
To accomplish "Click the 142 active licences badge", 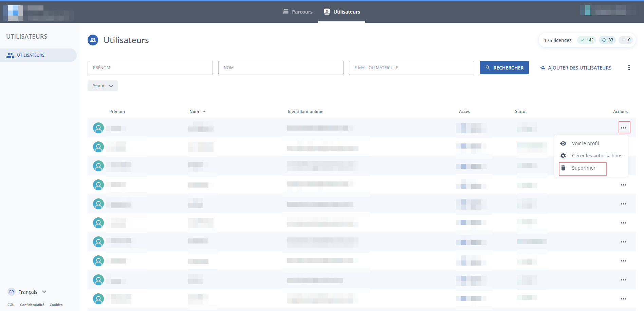I will 587,40.
